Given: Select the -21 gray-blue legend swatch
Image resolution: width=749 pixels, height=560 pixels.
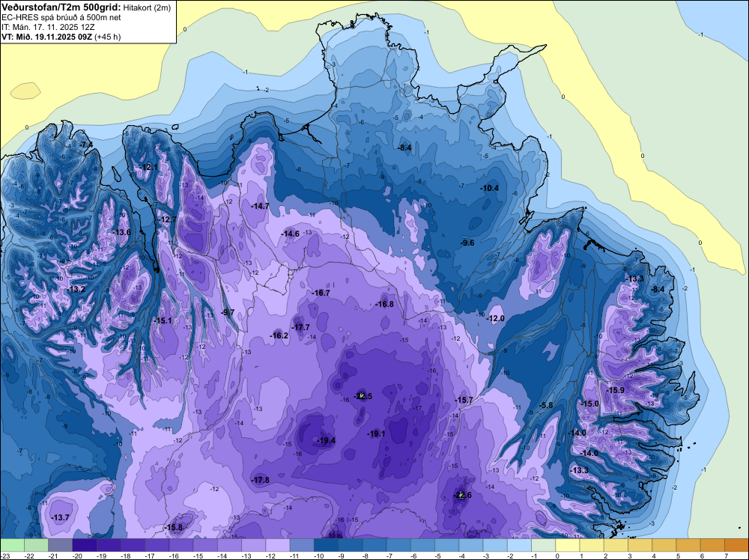Looking at the screenshot, I should tap(61, 545).
